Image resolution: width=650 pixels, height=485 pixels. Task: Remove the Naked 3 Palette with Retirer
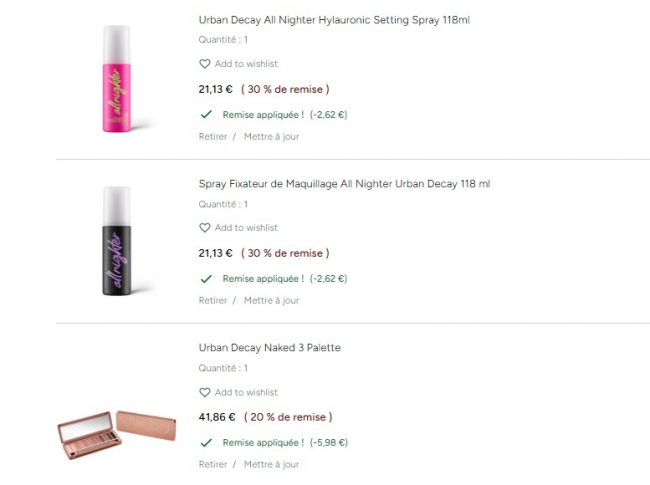(x=213, y=465)
